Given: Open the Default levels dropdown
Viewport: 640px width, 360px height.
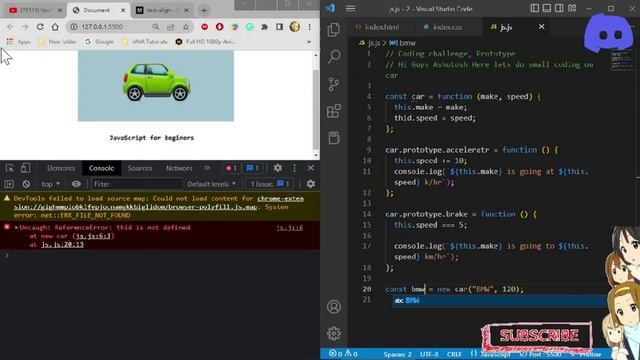Looking at the screenshot, I should 211,184.
